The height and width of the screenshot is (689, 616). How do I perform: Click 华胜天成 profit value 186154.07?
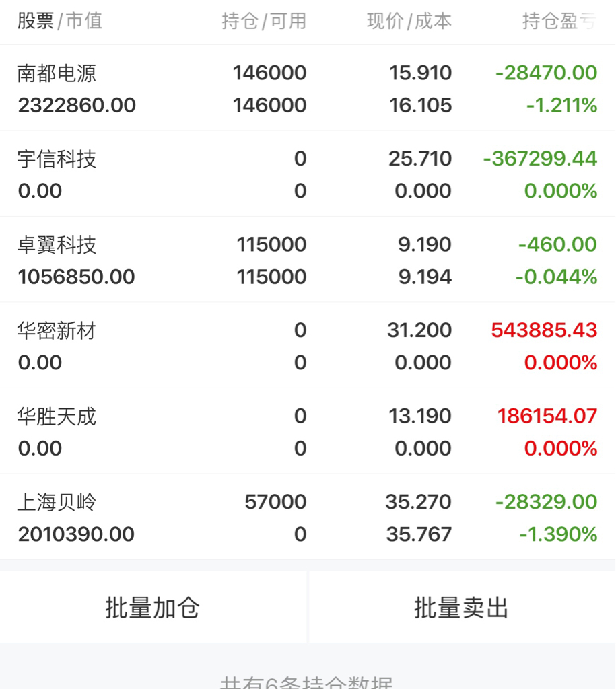547,416
